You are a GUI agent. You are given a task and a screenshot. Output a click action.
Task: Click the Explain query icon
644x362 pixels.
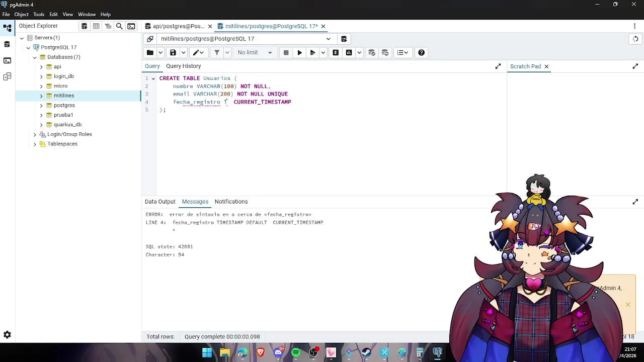click(x=336, y=52)
